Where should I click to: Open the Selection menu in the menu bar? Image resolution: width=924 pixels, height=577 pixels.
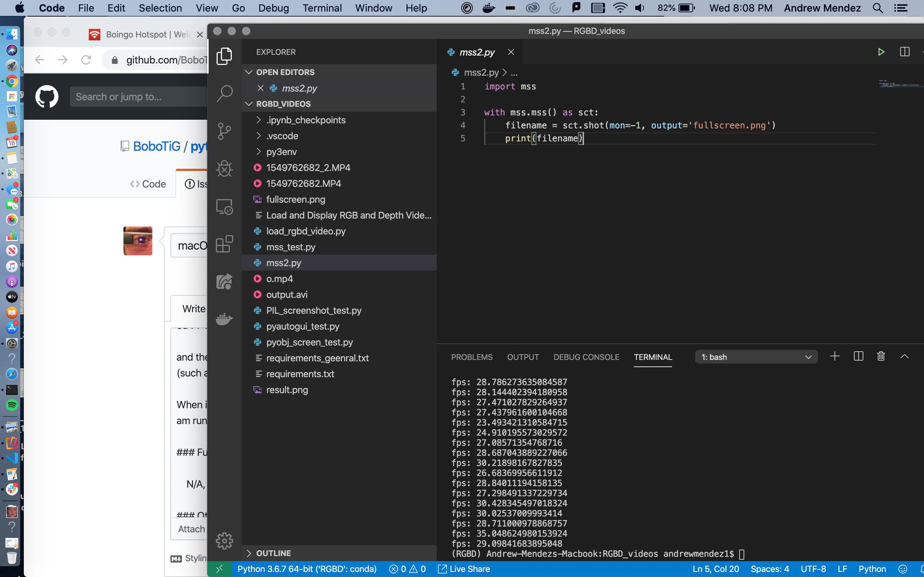click(x=160, y=8)
